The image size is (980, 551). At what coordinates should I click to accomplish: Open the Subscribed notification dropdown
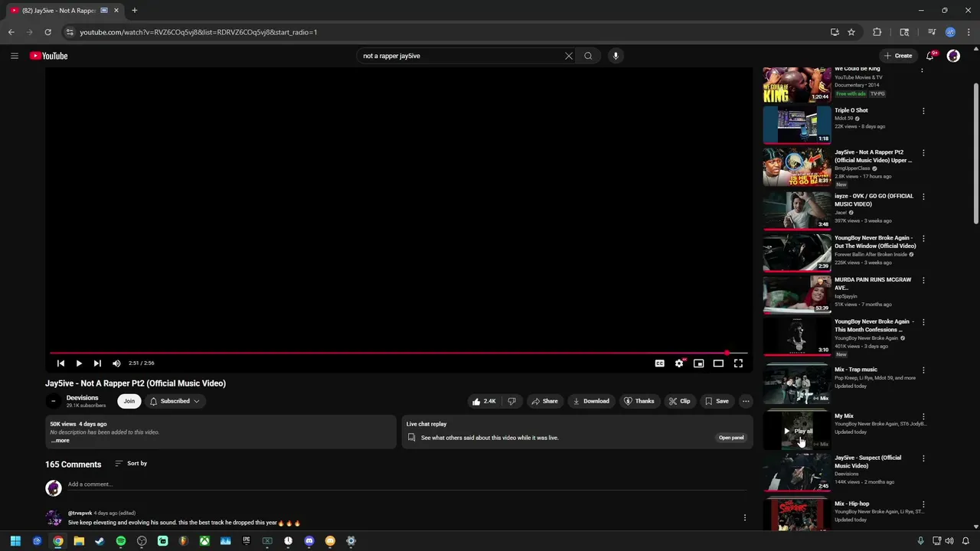(x=175, y=401)
